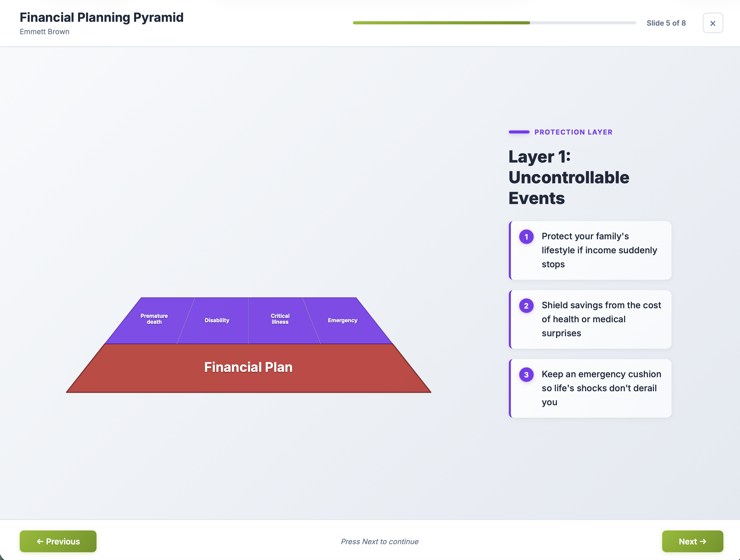Screen dimensions: 740x560
Task: Click the numbered badge 1 on protection card
Action: click(x=526, y=236)
